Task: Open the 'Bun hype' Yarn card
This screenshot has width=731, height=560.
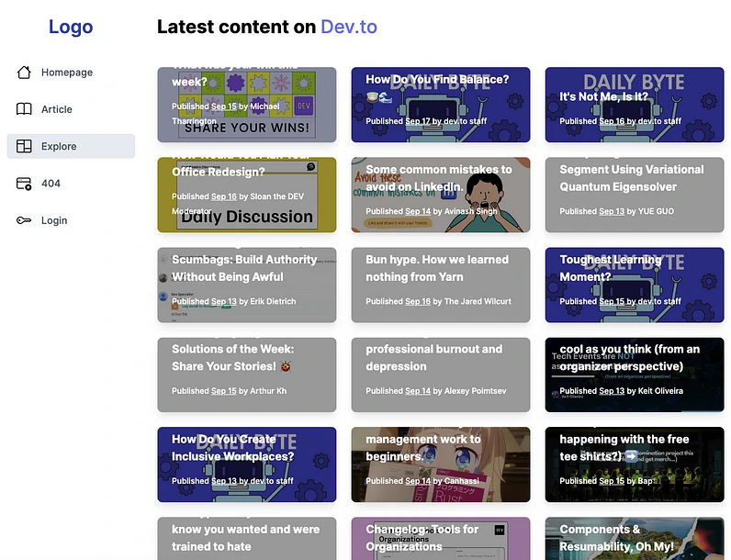Action: (441, 285)
